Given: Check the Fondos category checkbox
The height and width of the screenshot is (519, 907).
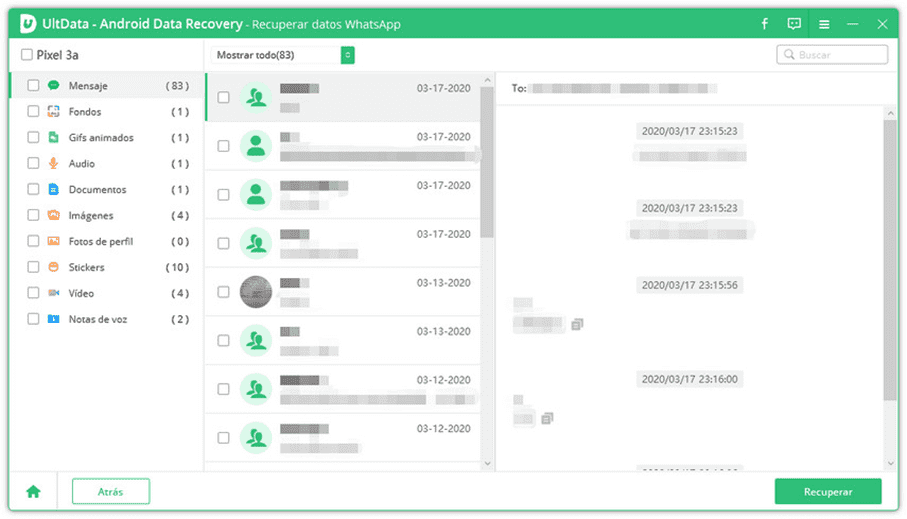Looking at the screenshot, I should [34, 111].
